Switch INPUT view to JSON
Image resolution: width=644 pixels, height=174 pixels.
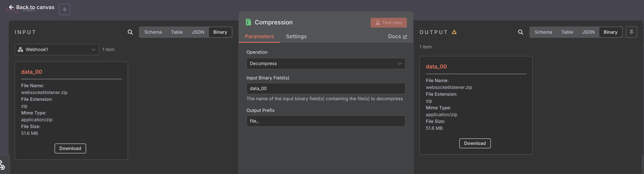pos(198,32)
